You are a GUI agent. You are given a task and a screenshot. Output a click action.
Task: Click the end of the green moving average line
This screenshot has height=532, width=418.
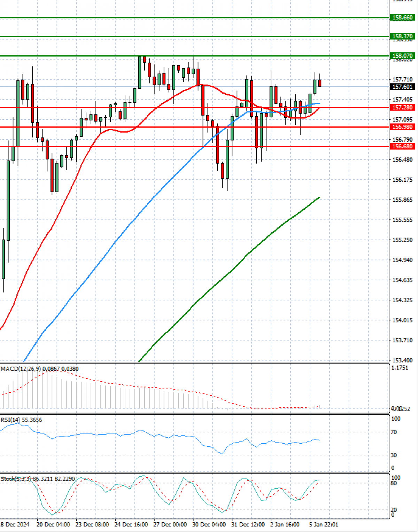tap(319, 198)
